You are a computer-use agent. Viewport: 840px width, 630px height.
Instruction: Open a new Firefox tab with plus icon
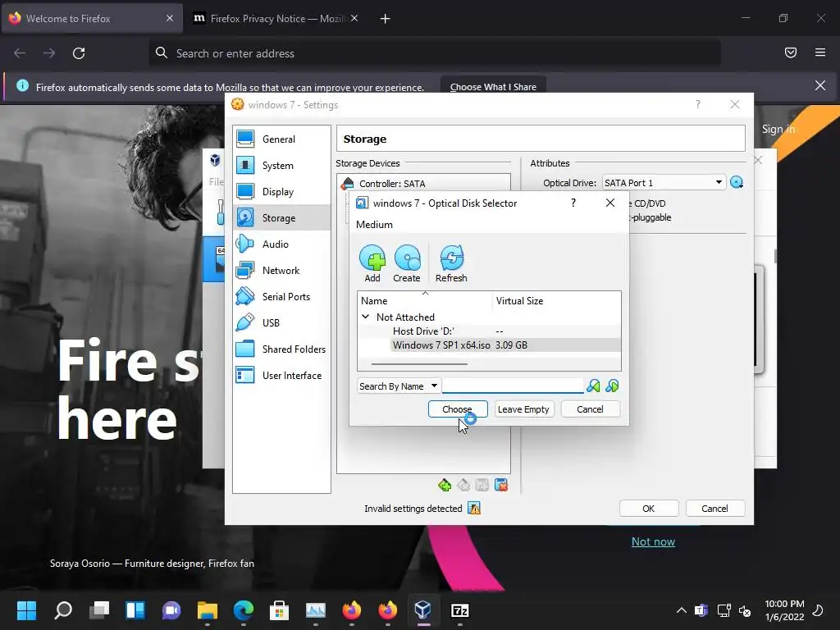click(x=385, y=19)
